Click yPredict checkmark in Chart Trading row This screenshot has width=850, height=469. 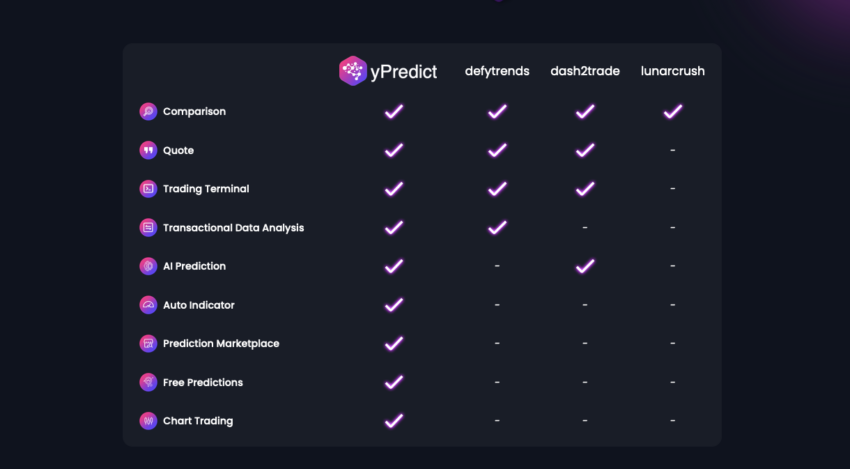[x=394, y=421]
